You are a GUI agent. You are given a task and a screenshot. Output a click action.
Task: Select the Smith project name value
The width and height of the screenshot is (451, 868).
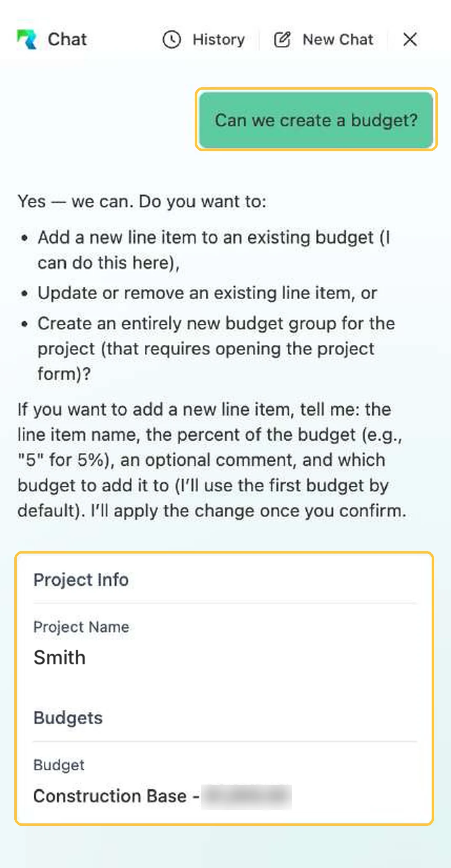pyautogui.click(x=60, y=657)
